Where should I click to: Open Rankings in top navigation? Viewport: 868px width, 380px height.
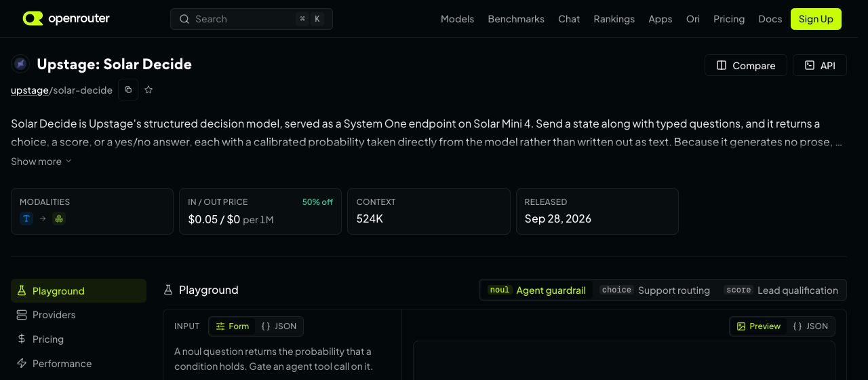pyautogui.click(x=614, y=19)
